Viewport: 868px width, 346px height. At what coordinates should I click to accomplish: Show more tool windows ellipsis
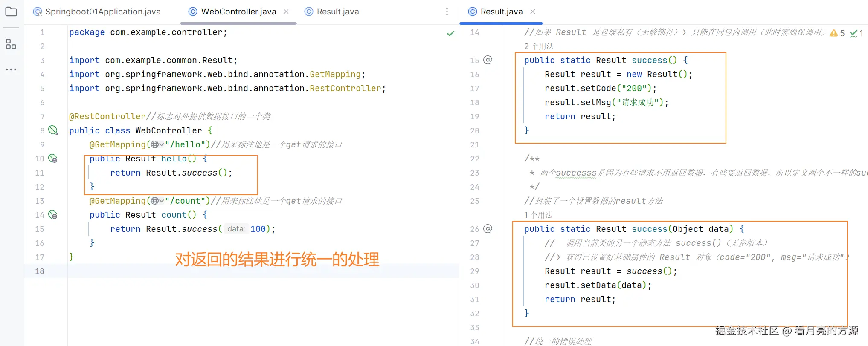tap(11, 69)
